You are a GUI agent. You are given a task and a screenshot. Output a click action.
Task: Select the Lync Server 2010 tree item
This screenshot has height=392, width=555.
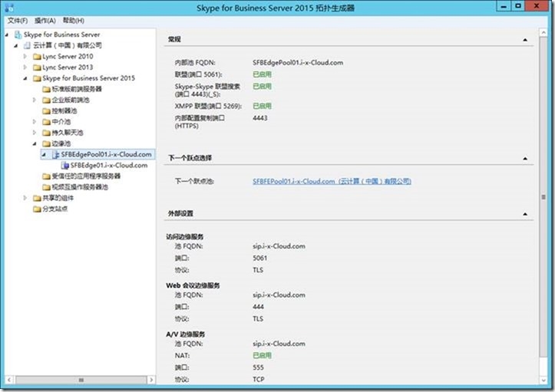point(68,56)
